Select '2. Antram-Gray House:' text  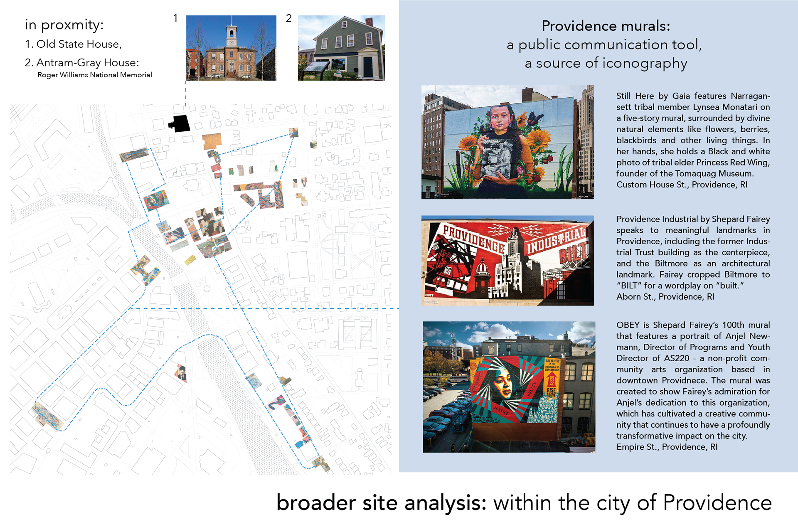(82, 62)
